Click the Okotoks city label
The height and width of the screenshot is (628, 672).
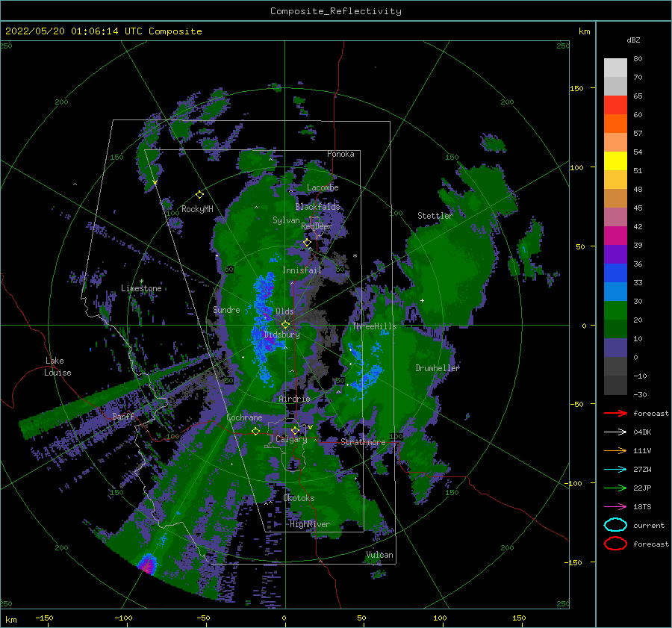pos(299,498)
